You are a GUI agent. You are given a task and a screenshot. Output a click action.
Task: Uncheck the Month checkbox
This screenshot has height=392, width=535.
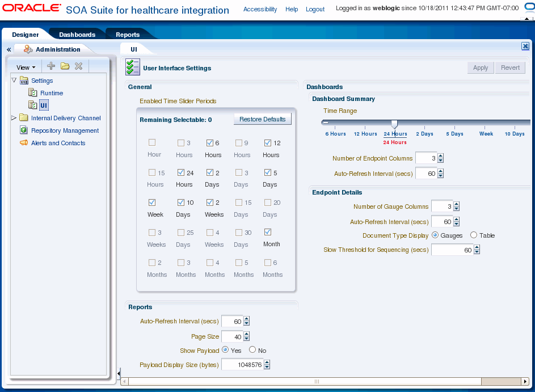(268, 232)
